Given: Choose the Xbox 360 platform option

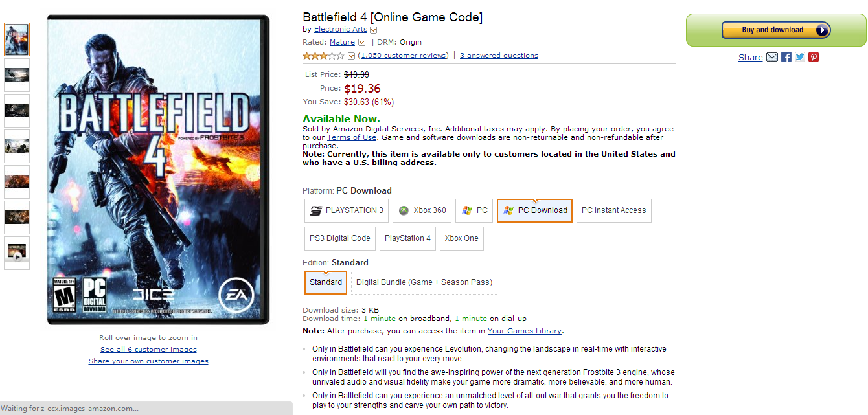Looking at the screenshot, I should tap(422, 210).
